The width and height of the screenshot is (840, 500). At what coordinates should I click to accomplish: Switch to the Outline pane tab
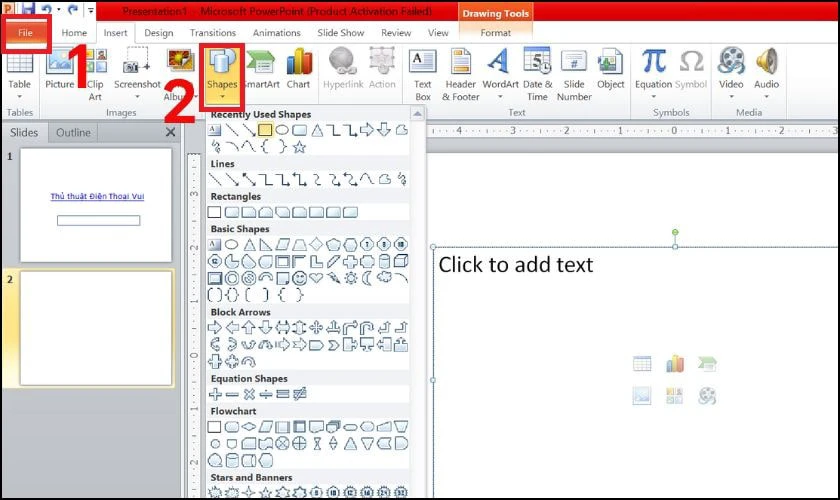[73, 132]
